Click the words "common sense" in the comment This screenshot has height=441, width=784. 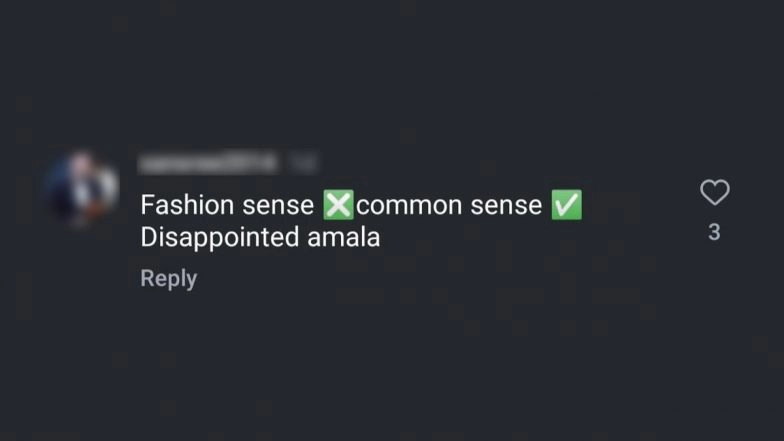(x=449, y=206)
